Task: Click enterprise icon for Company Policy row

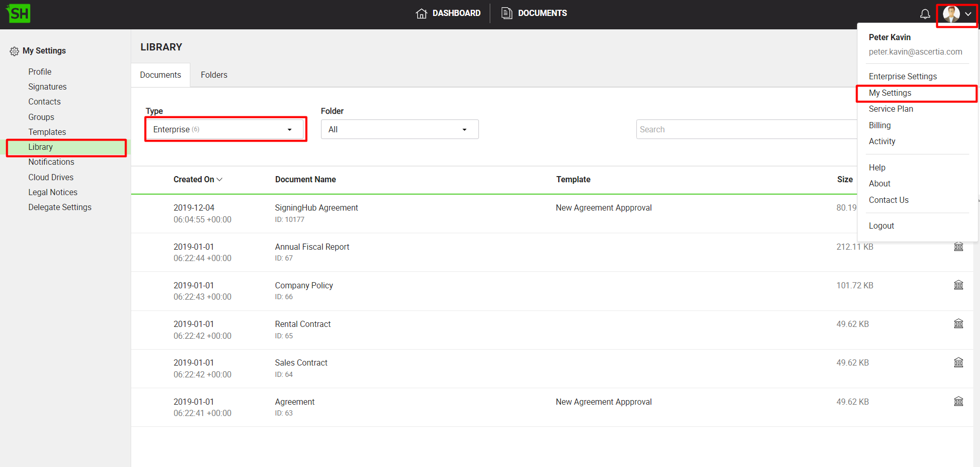Action: 958,285
